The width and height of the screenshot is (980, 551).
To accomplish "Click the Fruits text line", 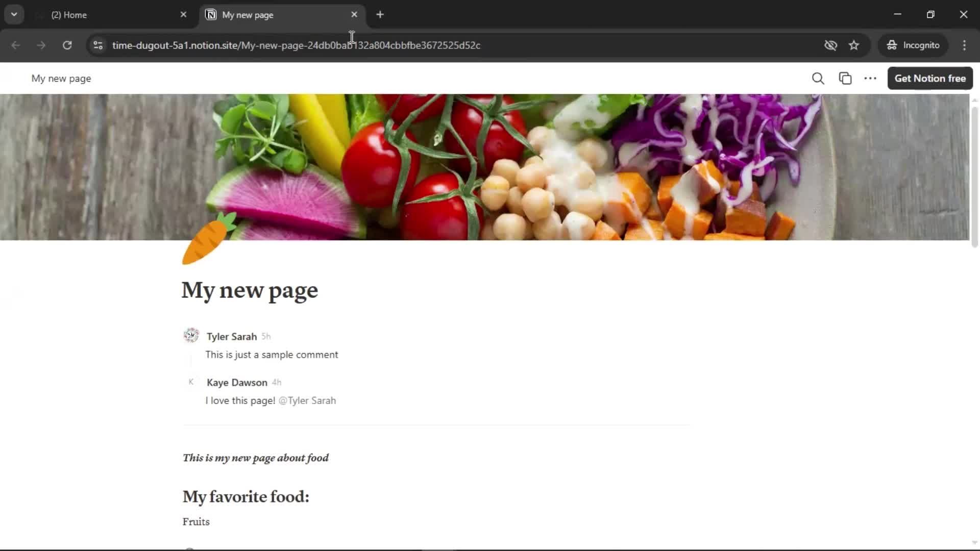I will (196, 522).
